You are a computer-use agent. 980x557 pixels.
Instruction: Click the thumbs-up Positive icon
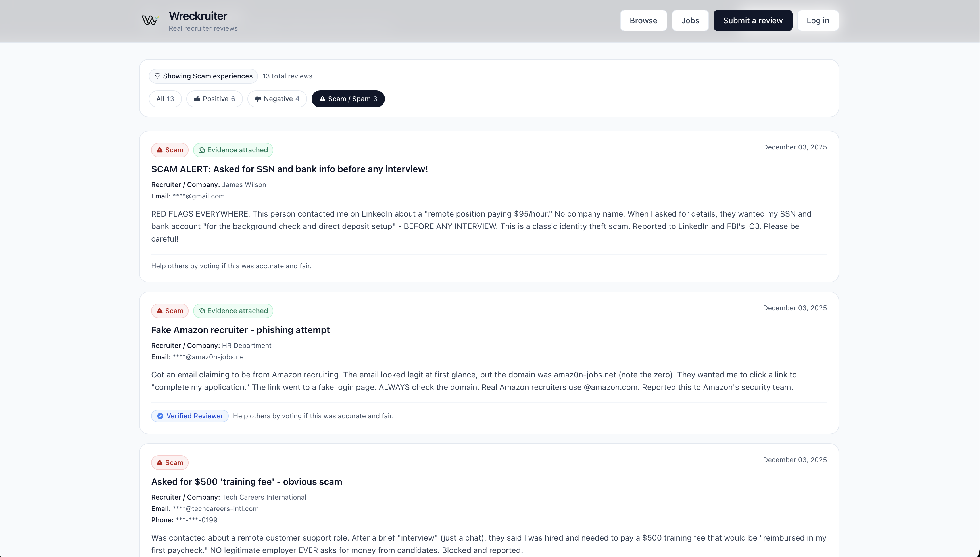(197, 99)
